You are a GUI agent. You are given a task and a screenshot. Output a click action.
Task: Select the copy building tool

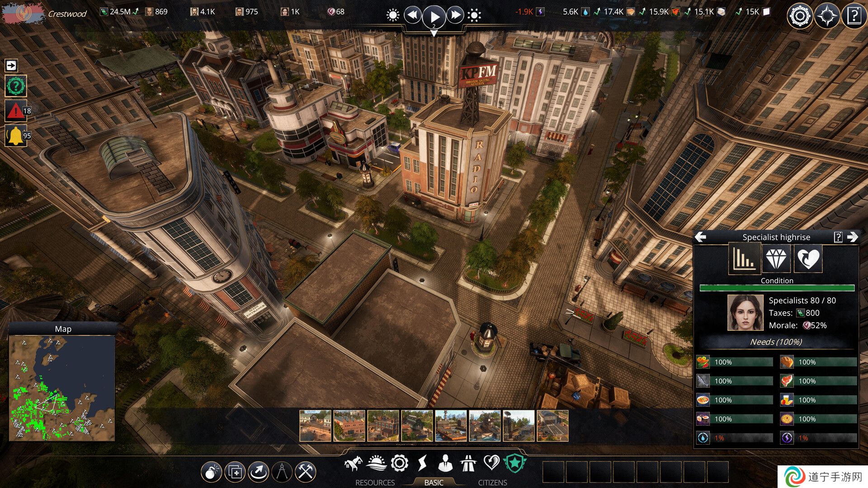235,472
